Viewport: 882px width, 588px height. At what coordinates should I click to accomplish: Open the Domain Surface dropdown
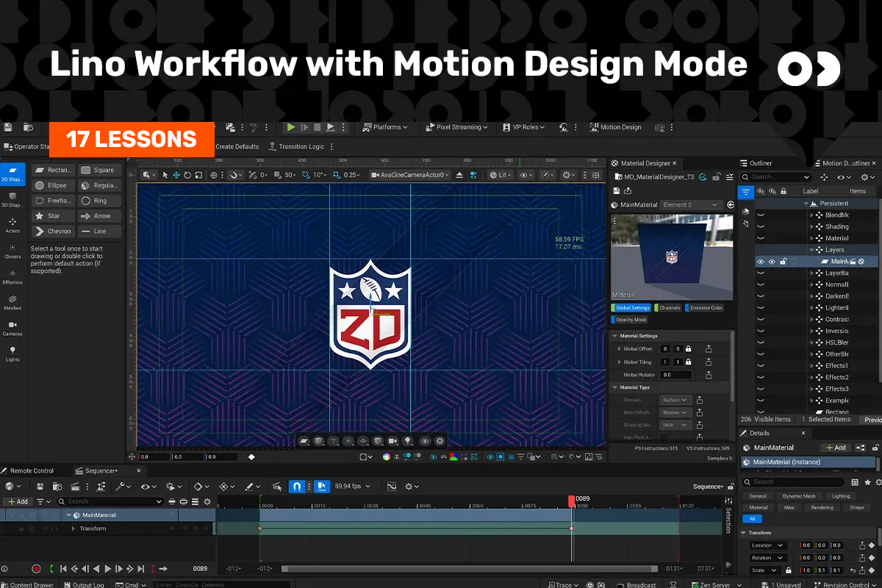coord(676,400)
